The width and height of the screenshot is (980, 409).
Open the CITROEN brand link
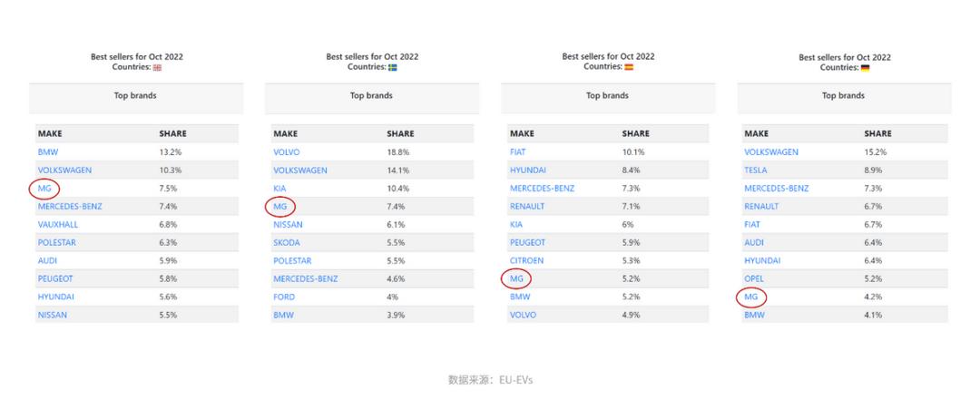526,260
